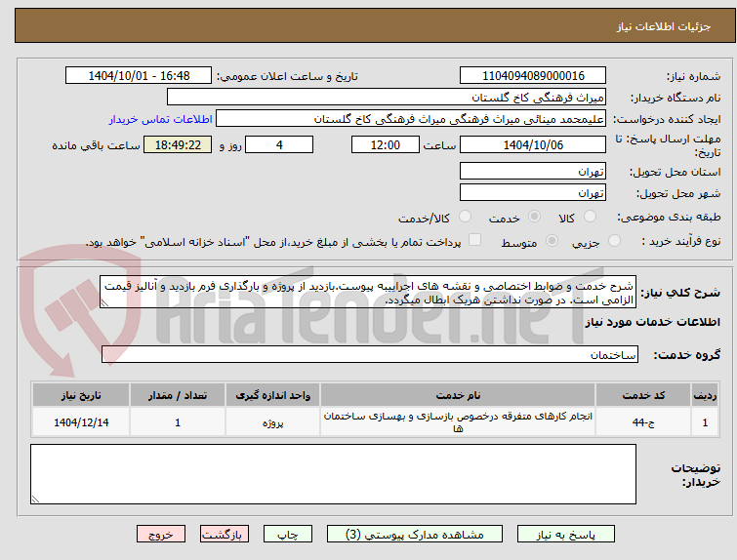Click the ایجاد کننده درخواست label
Screen dimensions: 737x560
(x=667, y=119)
